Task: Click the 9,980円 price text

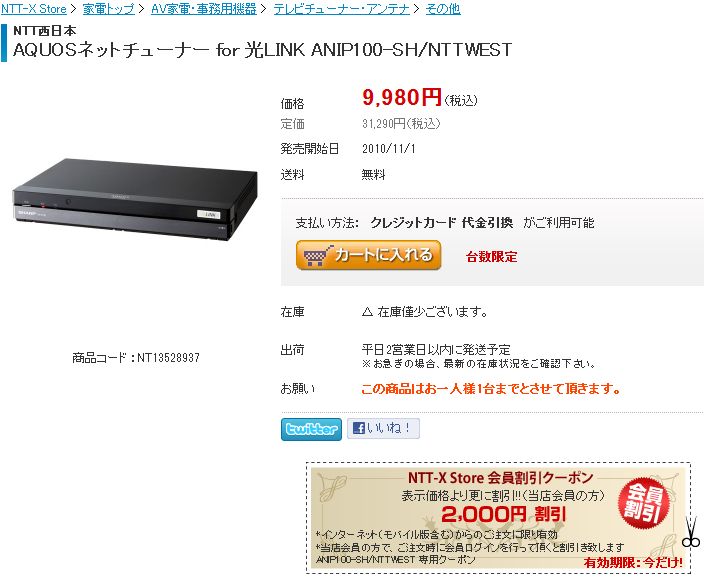Action: click(402, 97)
